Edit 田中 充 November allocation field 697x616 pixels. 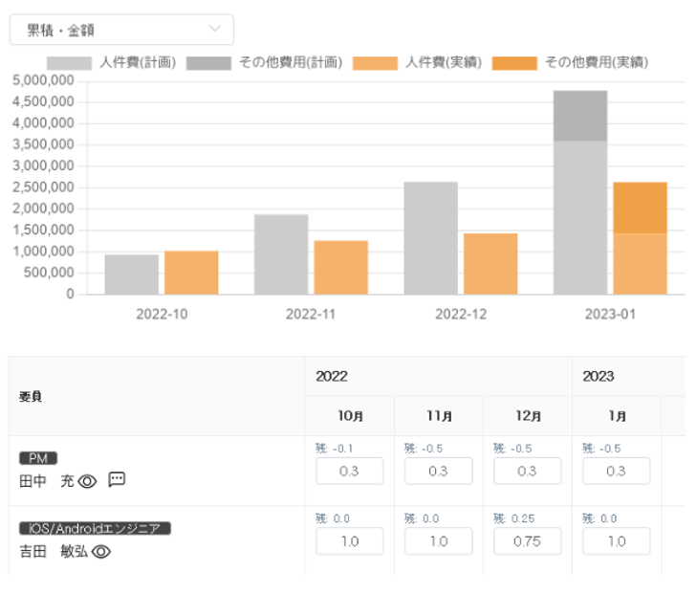[438, 471]
